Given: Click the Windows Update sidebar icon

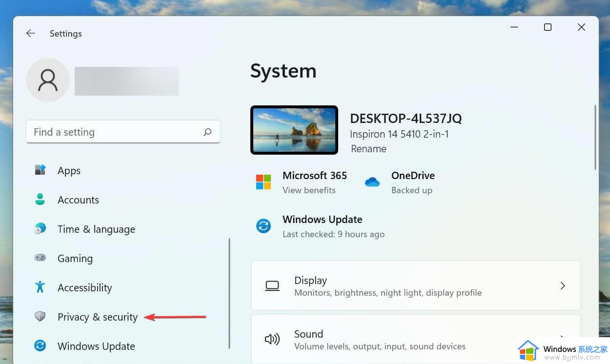Looking at the screenshot, I should 40,345.
